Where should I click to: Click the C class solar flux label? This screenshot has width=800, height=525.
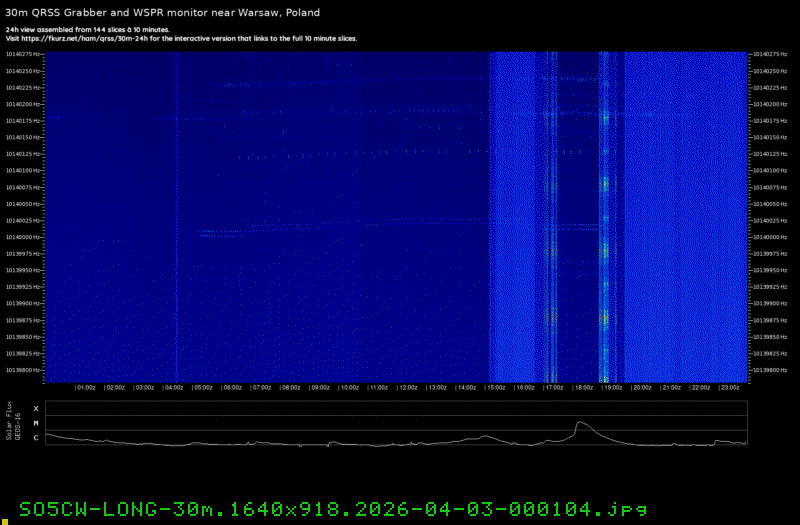pyautogui.click(x=36, y=437)
